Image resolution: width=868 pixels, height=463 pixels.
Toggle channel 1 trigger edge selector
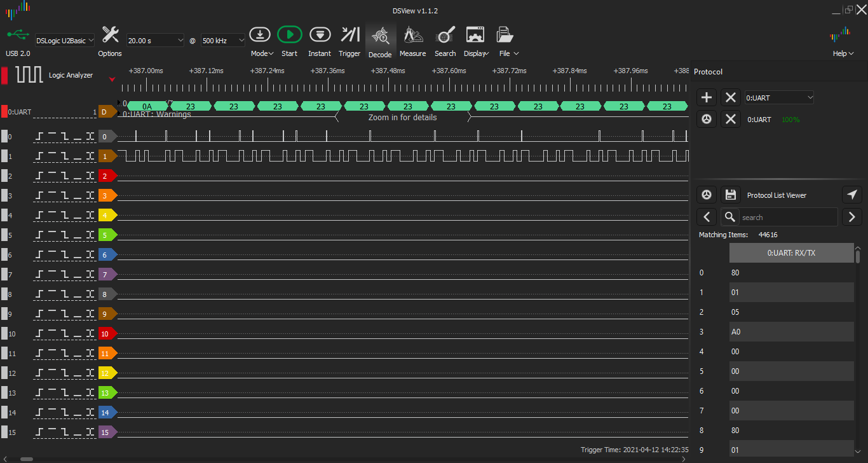(x=65, y=156)
